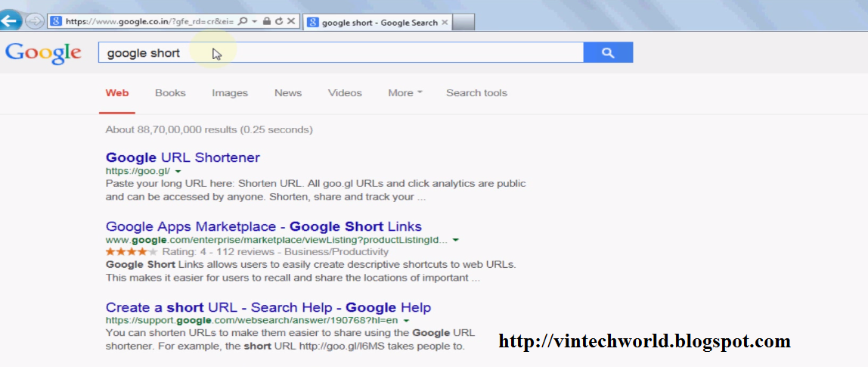
Task: Select the 'google short - Google Search' tab
Action: coord(379,23)
